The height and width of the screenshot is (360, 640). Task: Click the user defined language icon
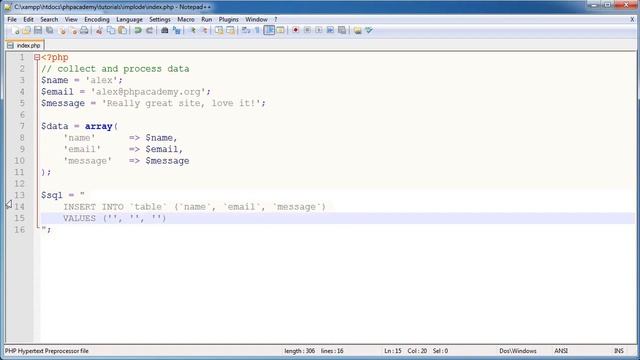point(280,31)
